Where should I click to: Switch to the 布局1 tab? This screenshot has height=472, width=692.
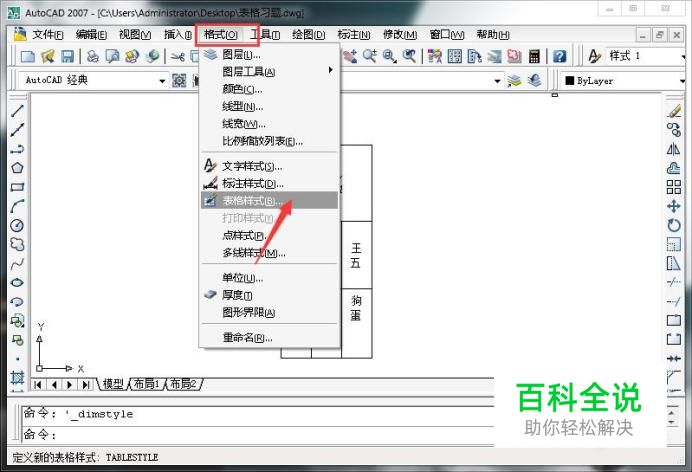coord(147,384)
